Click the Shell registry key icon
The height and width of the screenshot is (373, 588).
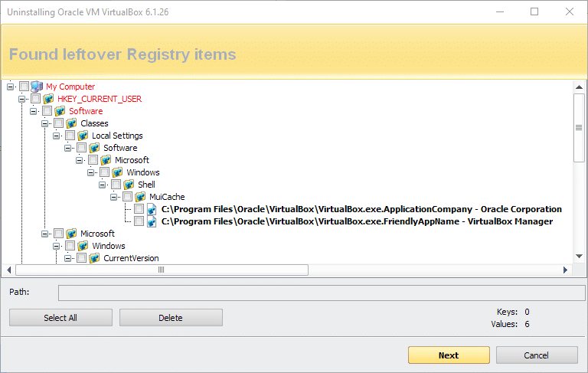click(129, 185)
